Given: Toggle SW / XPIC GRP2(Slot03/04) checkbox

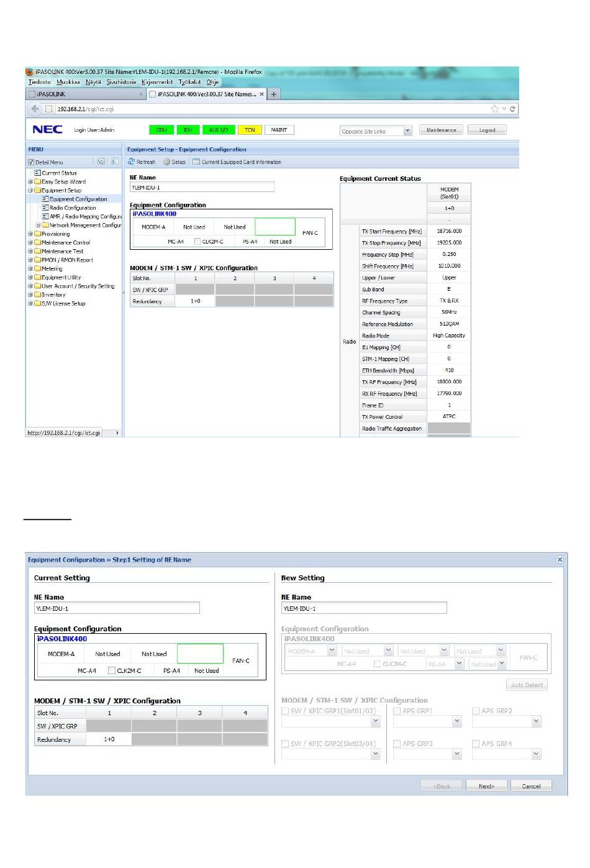Looking at the screenshot, I should tap(285, 743).
